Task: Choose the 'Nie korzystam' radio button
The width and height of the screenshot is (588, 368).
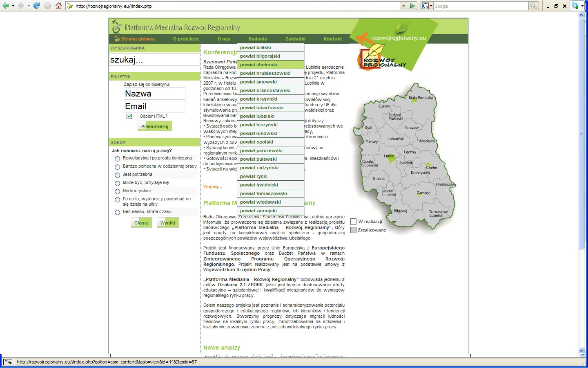Action: (x=118, y=191)
